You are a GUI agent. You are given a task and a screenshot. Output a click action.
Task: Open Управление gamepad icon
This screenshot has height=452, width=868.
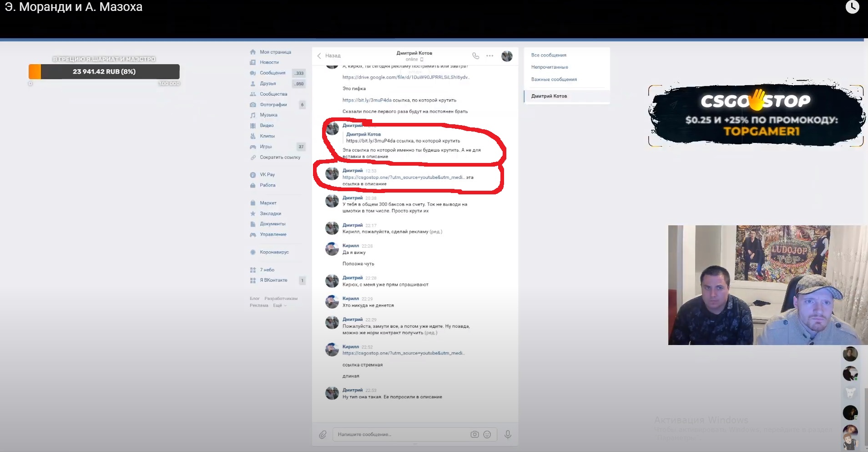pos(253,234)
